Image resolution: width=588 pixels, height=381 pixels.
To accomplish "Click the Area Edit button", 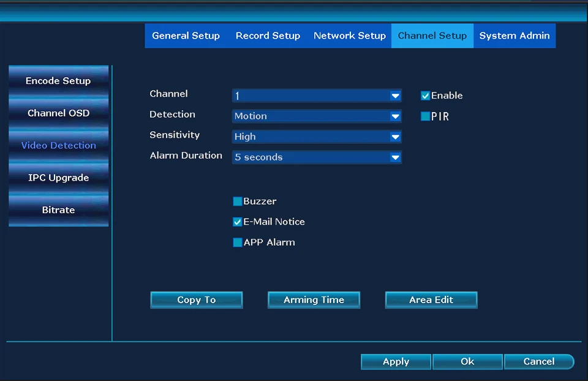I will pyautogui.click(x=431, y=300).
